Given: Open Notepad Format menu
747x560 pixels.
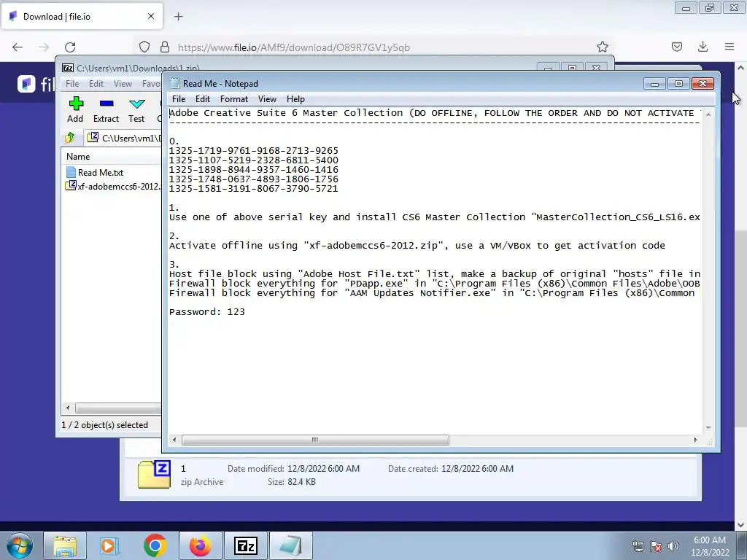Looking at the screenshot, I should 234,99.
